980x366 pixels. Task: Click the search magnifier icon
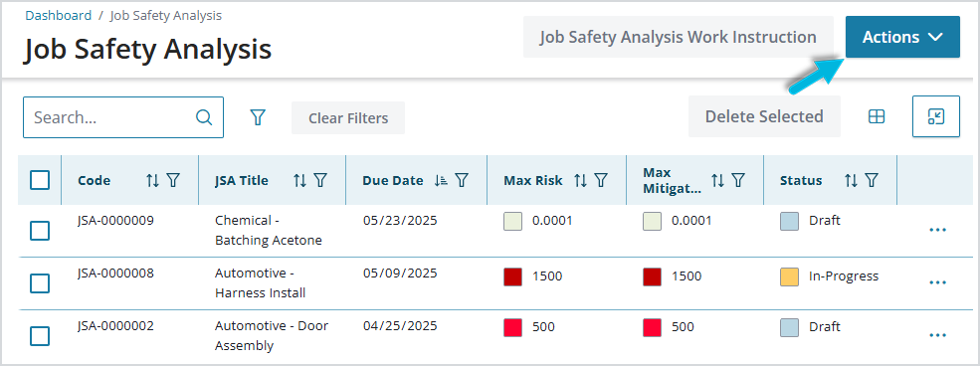point(204,117)
